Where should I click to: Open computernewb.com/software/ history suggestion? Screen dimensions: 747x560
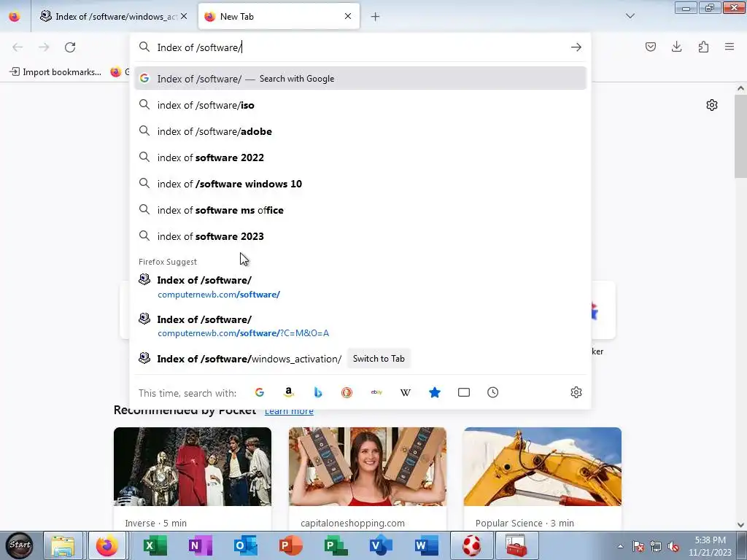point(360,287)
